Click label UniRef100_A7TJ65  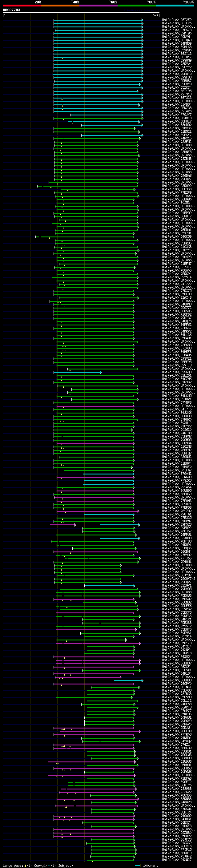point(177,558)
